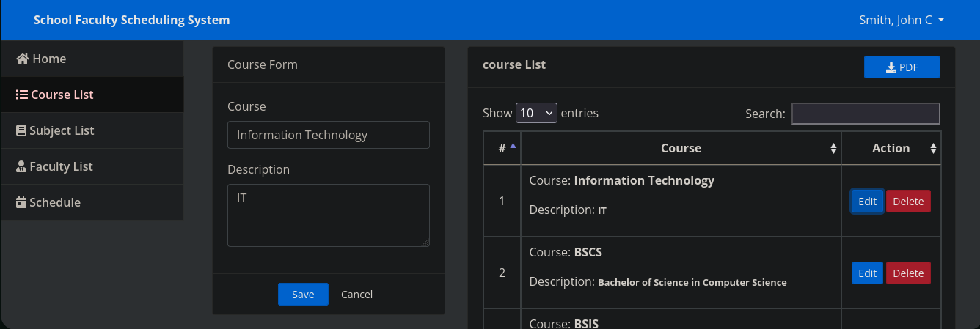The image size is (980, 329).
Task: Edit the Information Technology course
Action: pos(867,202)
